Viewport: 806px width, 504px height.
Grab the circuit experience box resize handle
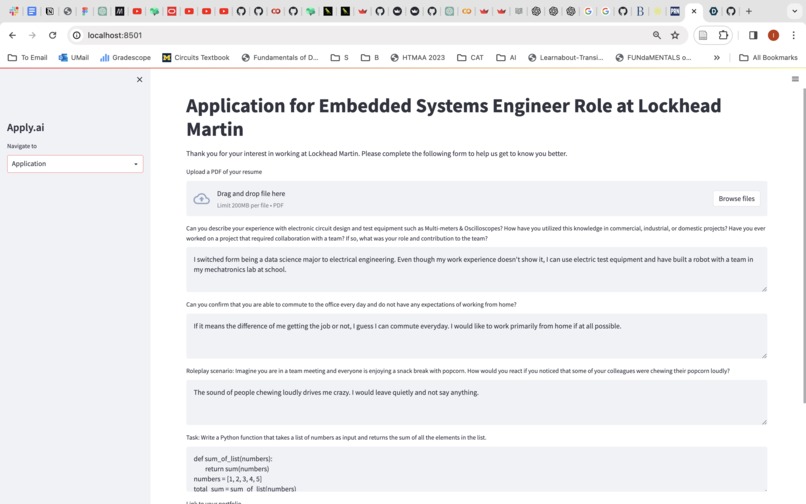tap(764, 289)
